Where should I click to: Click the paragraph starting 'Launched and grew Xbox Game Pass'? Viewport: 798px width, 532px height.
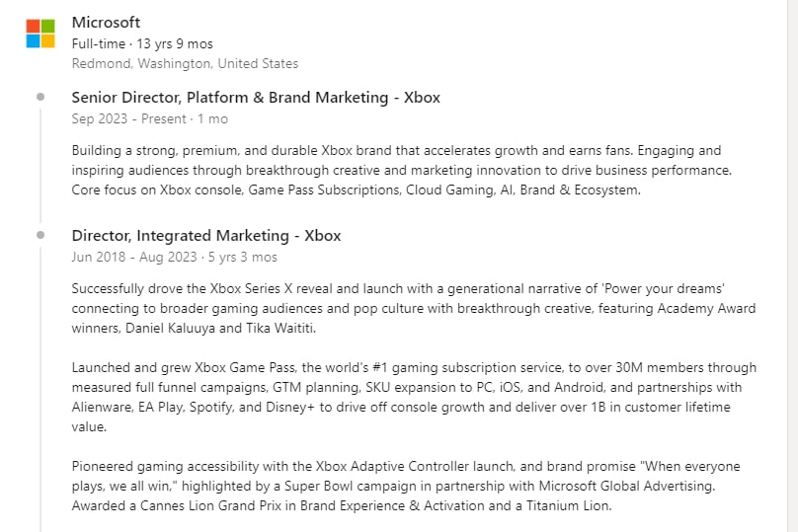click(x=414, y=397)
